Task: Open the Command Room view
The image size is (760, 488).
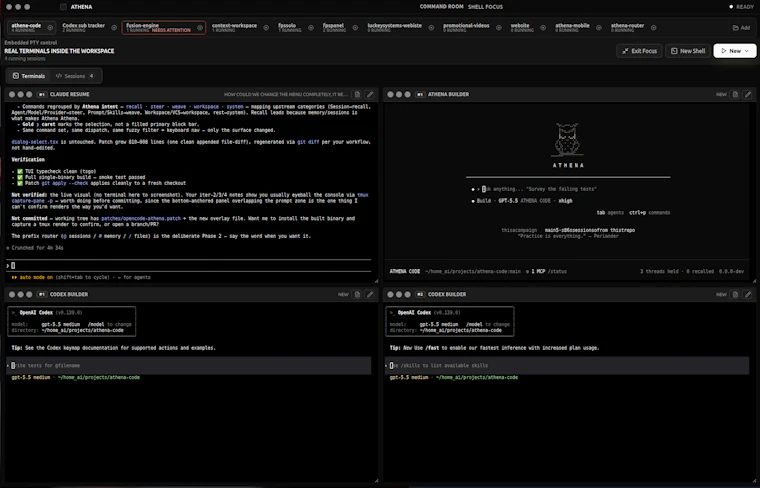Action: 442,7
